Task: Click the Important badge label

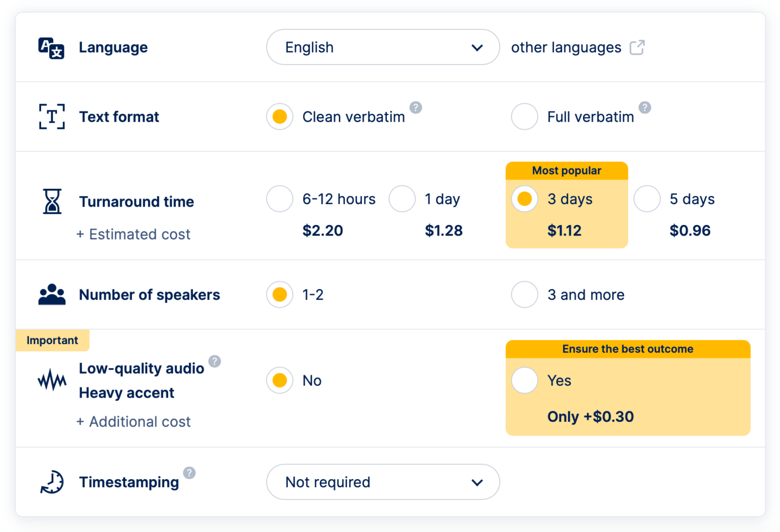Action: [52, 340]
